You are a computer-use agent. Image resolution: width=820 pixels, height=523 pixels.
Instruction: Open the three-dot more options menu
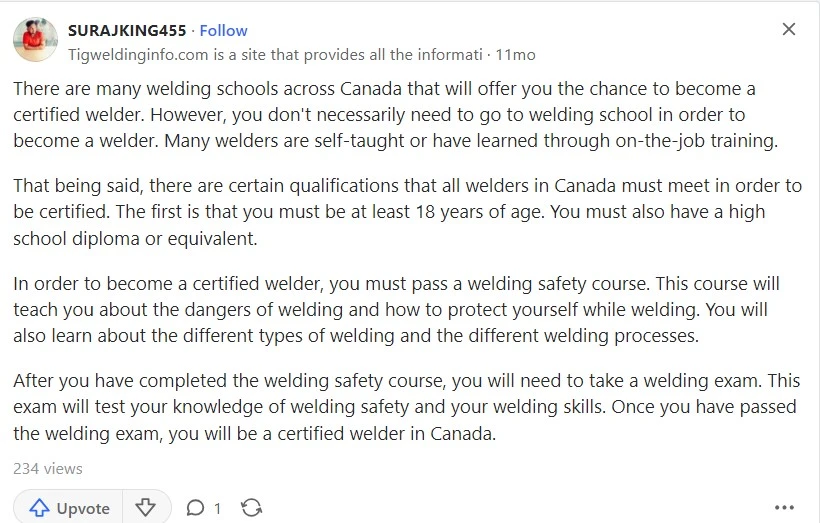pyautogui.click(x=784, y=507)
